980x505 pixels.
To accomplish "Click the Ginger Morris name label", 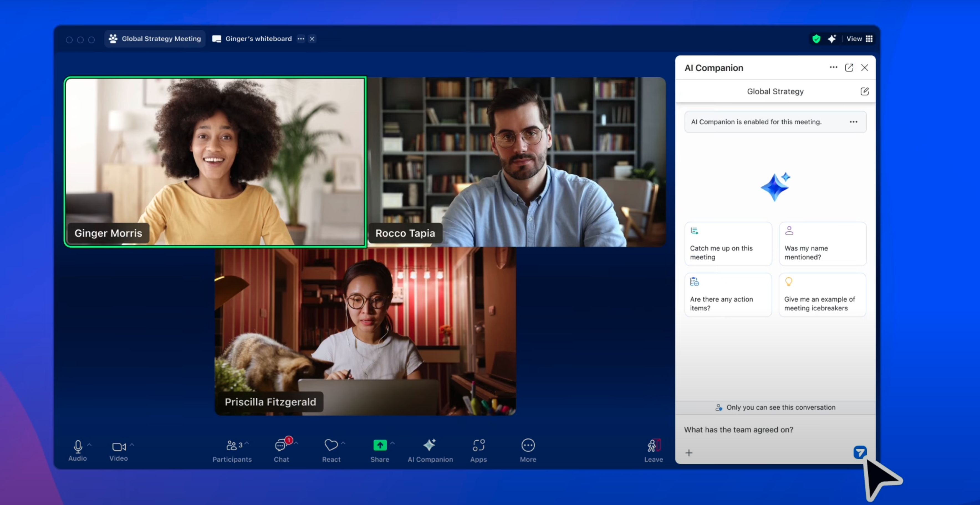I will click(x=108, y=233).
